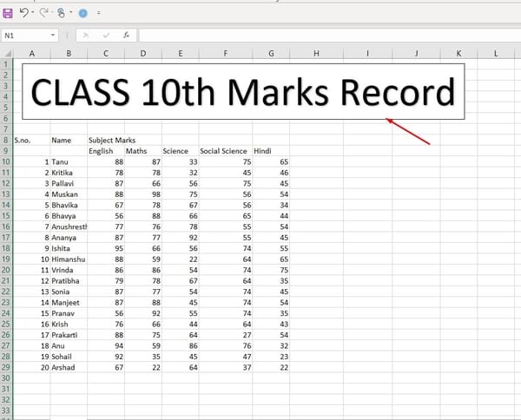The height and width of the screenshot is (420, 521).
Task: Select the CLASS 10th Marks Record title
Action: pos(243,92)
